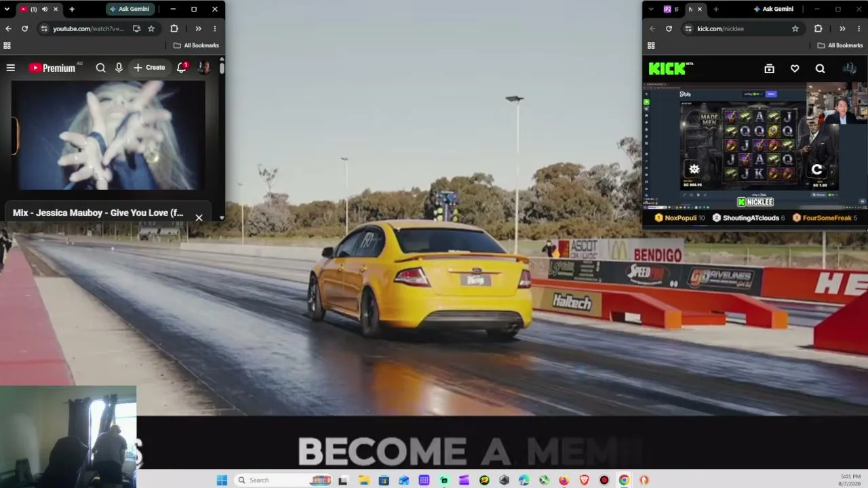Viewport: 868px width, 488px height.
Task: Click Ask Gemini in YouTube window
Action: coord(130,9)
